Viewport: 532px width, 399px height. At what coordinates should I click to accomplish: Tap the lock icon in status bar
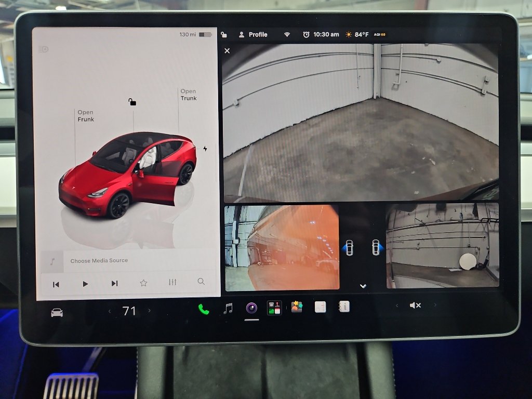223,34
